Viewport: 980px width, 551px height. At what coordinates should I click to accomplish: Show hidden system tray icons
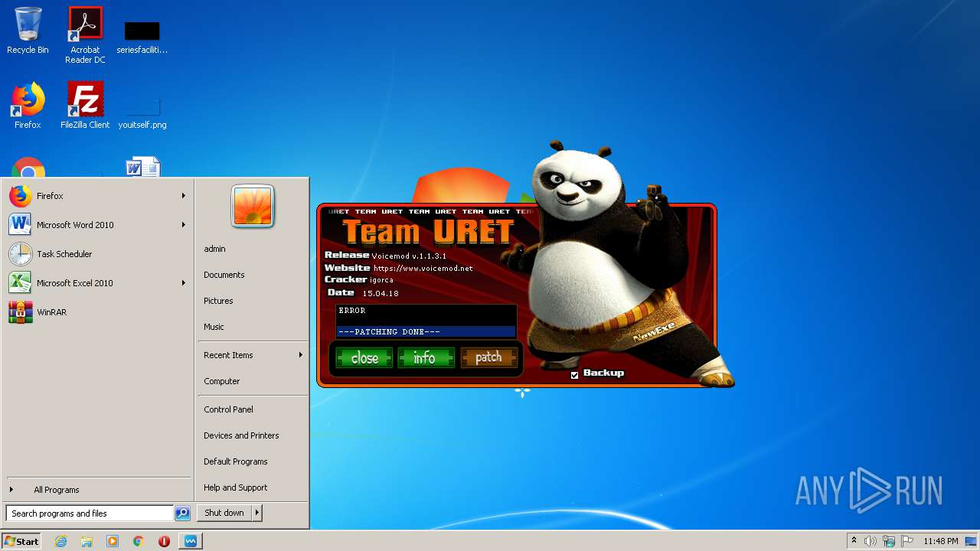click(854, 541)
